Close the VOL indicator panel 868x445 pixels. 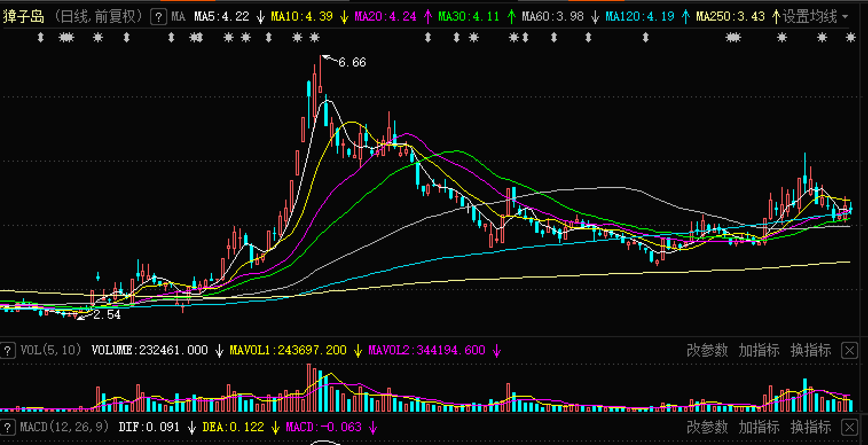[850, 350]
